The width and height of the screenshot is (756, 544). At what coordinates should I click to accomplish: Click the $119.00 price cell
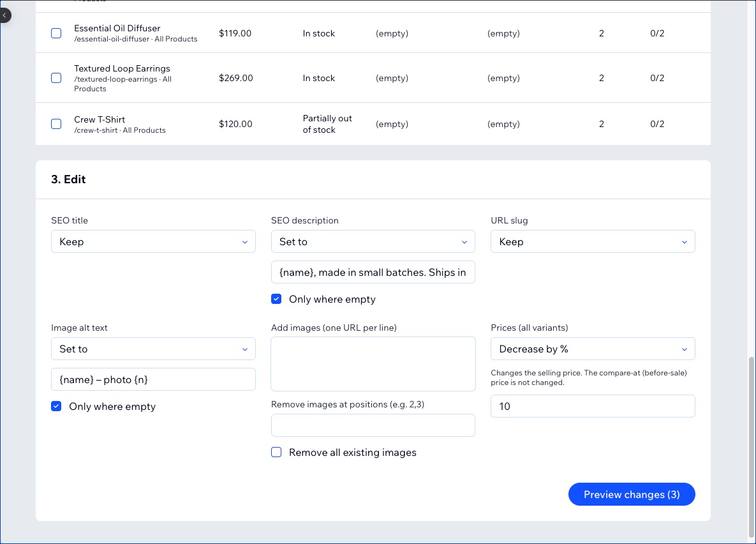point(235,33)
